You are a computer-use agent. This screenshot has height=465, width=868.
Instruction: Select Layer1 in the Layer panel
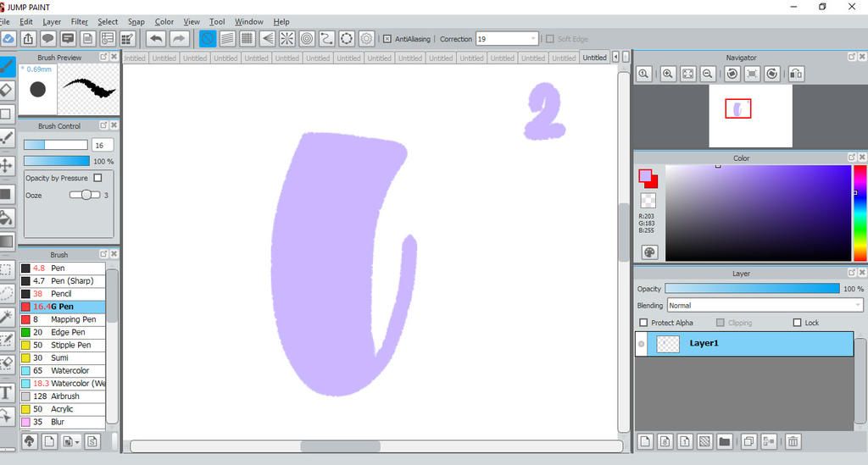coord(744,343)
